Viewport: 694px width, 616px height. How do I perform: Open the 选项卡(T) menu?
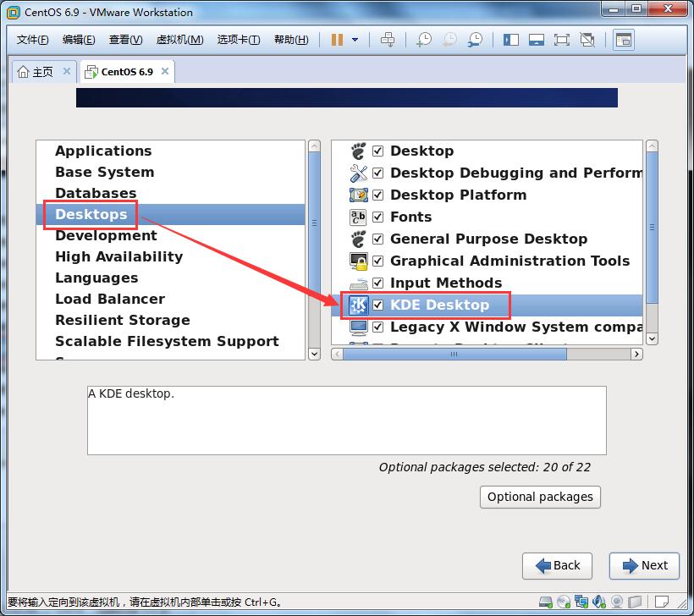pyautogui.click(x=239, y=40)
